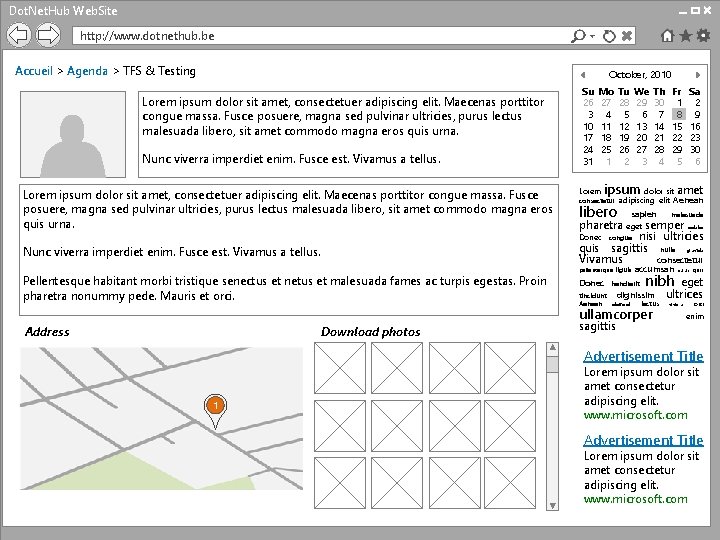Click the 'Download photos' heading

[x=371, y=332]
